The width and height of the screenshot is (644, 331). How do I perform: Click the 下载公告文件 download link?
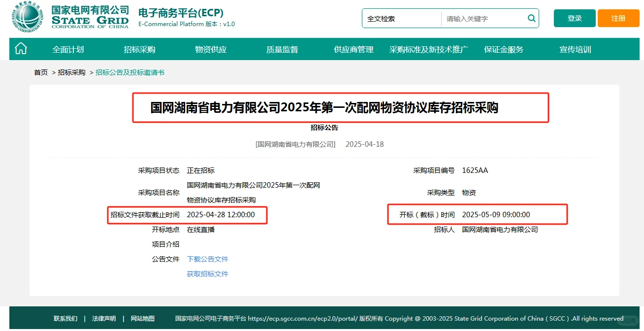[207, 259]
